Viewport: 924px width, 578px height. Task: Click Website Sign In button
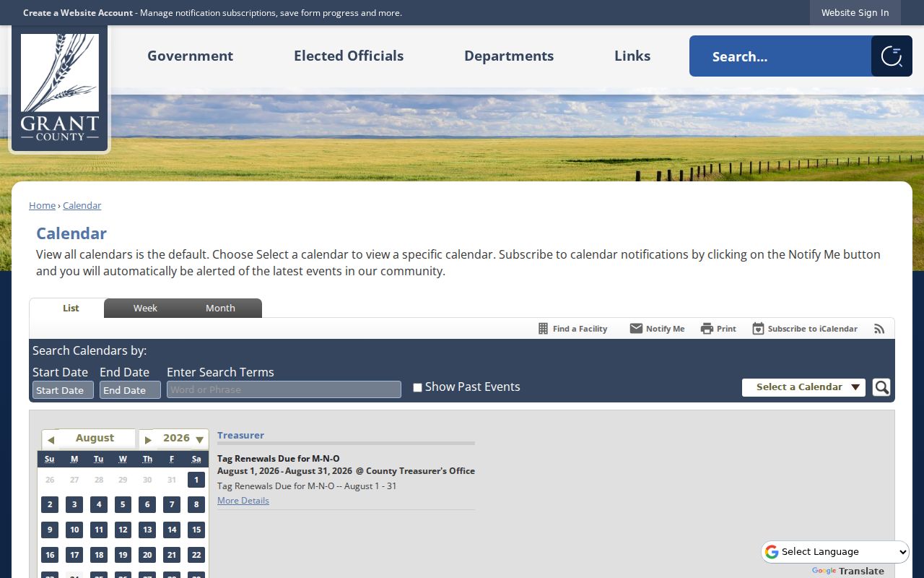(x=855, y=13)
